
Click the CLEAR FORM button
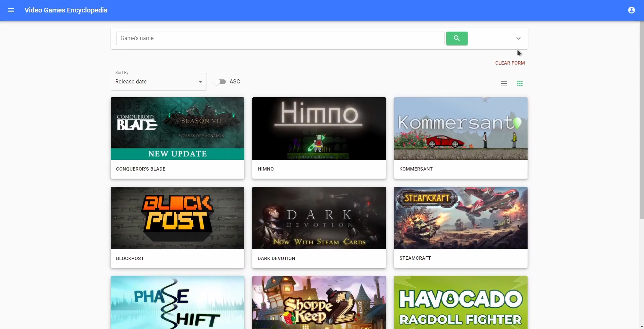[x=510, y=63]
